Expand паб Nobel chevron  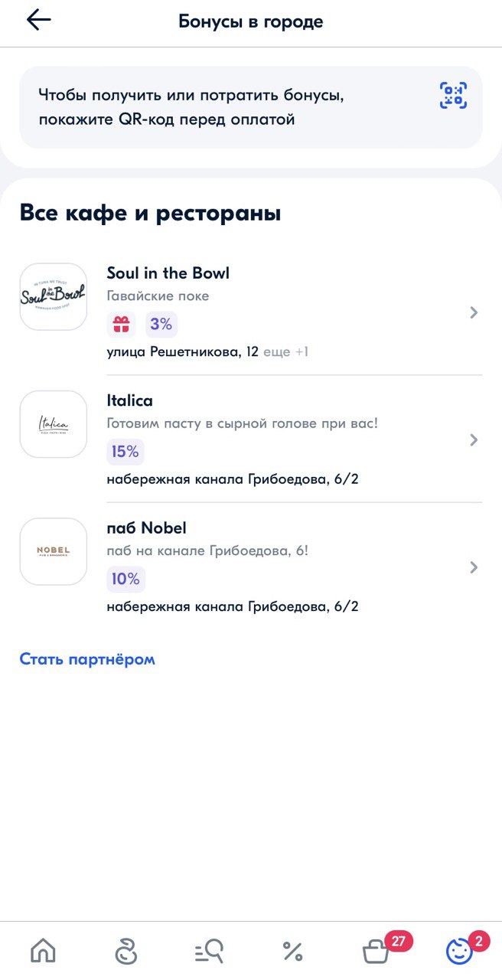(x=474, y=567)
